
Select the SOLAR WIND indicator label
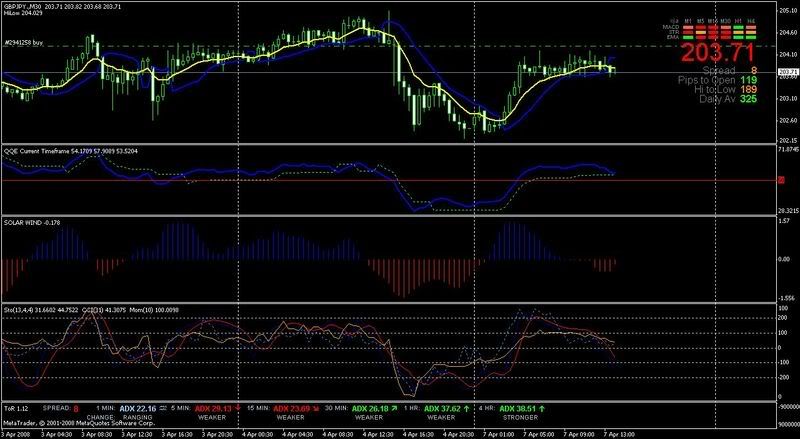click(27, 220)
